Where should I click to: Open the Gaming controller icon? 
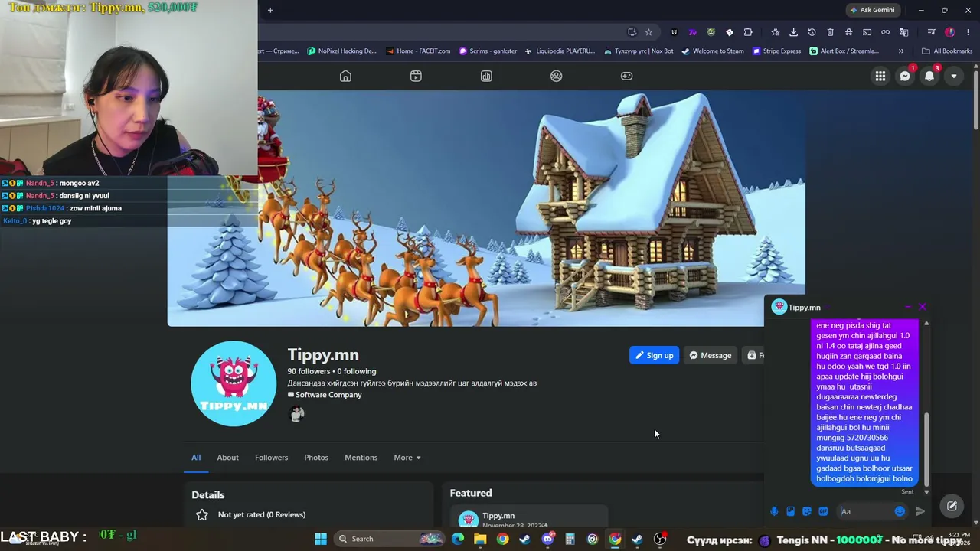click(x=626, y=76)
